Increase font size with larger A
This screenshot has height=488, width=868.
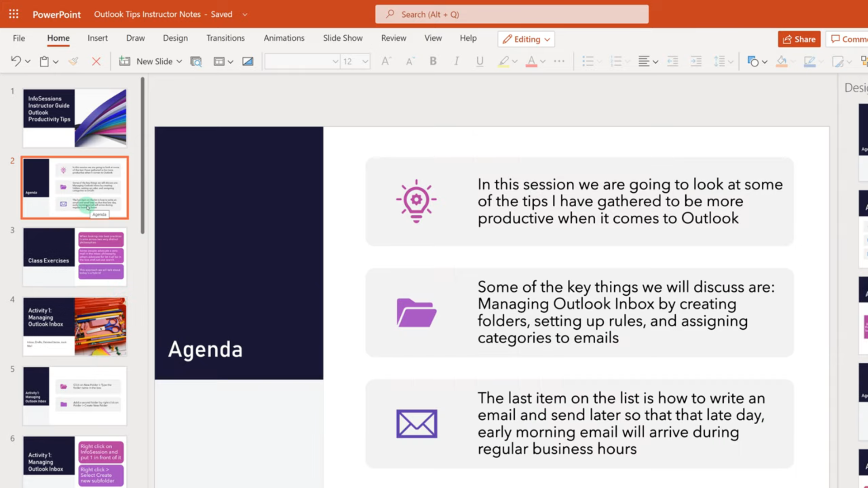pos(386,61)
